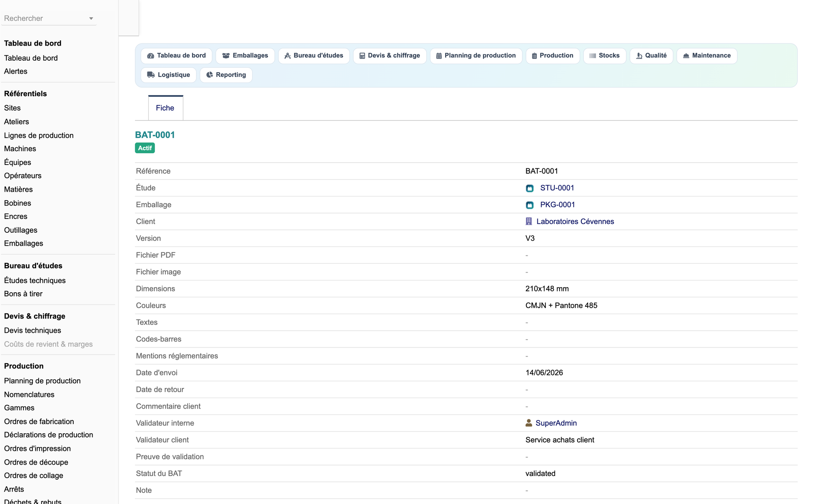Open Matières in the sidebar
815x504 pixels.
click(18, 189)
